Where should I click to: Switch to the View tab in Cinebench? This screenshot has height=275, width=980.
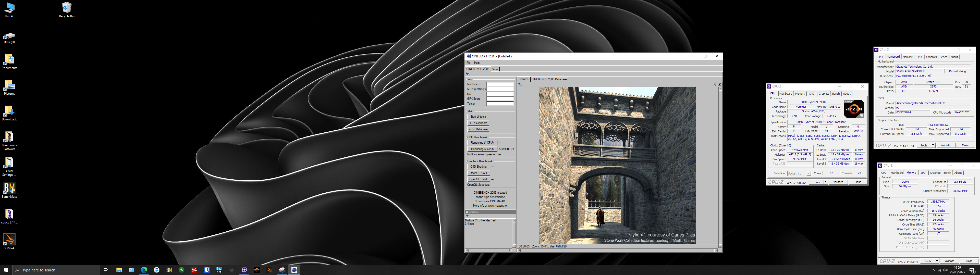[x=495, y=69]
